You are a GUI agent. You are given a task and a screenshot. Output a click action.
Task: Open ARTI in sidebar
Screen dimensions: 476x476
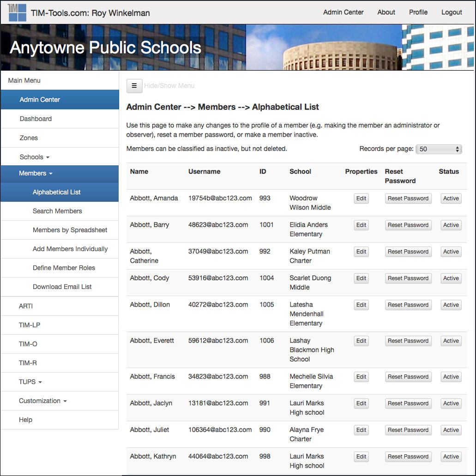60,306
